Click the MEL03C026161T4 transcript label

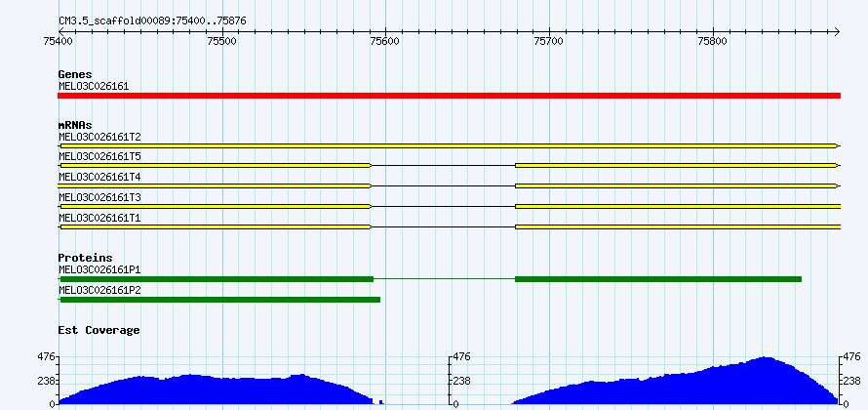pos(99,178)
